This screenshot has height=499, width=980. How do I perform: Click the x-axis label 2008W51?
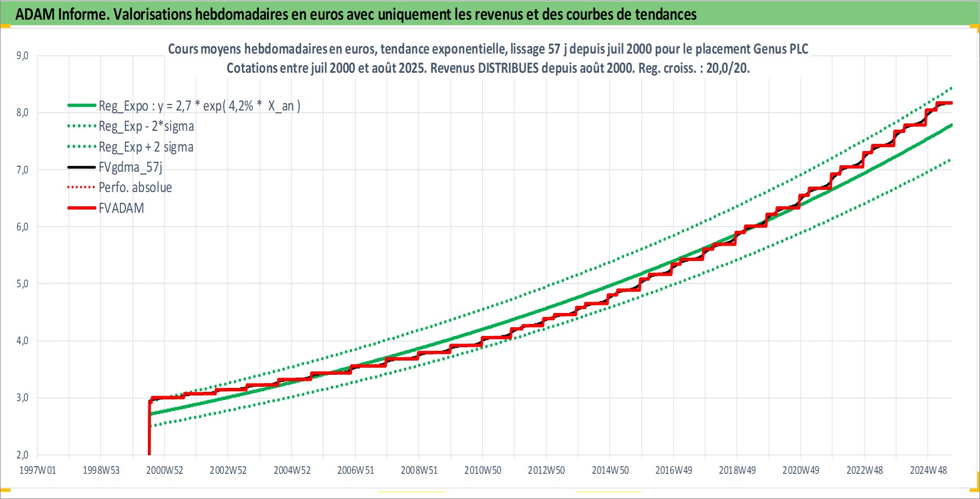tap(419, 470)
